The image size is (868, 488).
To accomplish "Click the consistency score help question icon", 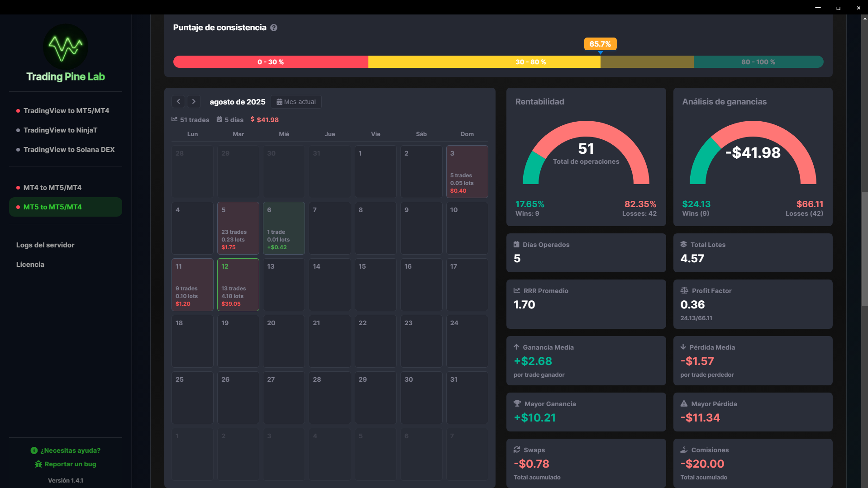I will [274, 28].
